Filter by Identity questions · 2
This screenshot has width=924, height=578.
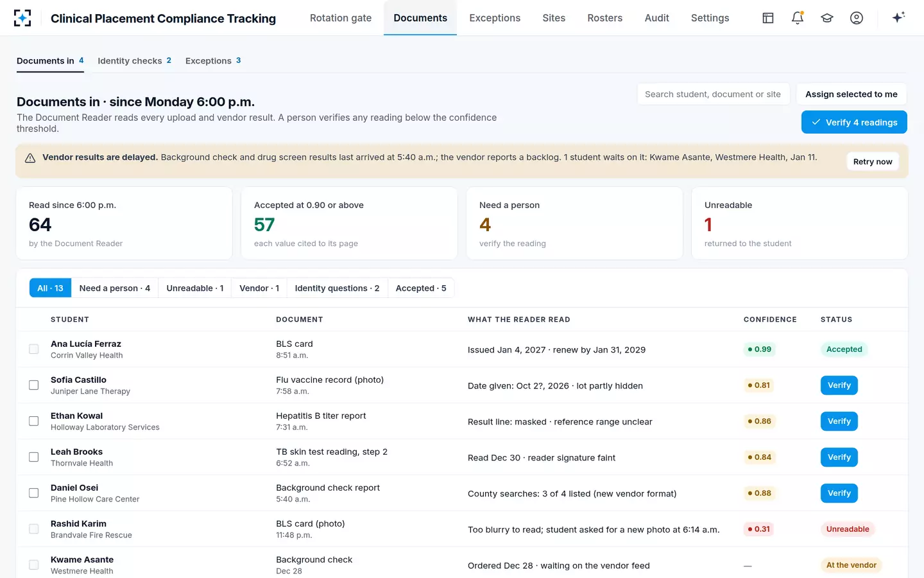(x=337, y=288)
